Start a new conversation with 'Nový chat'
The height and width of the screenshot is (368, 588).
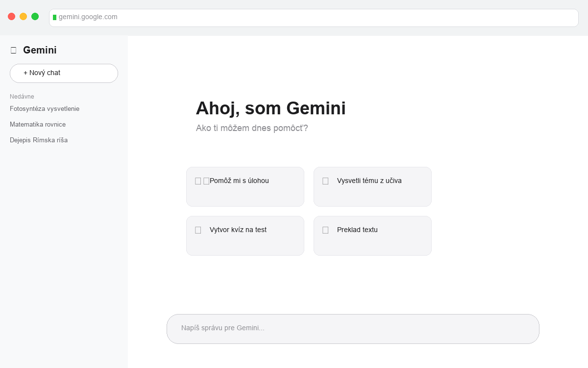tap(64, 73)
